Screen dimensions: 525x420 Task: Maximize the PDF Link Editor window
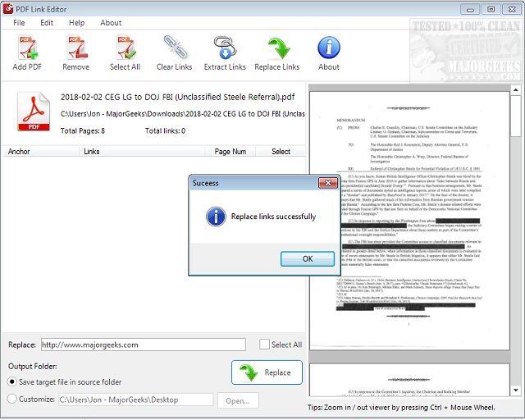click(x=491, y=9)
